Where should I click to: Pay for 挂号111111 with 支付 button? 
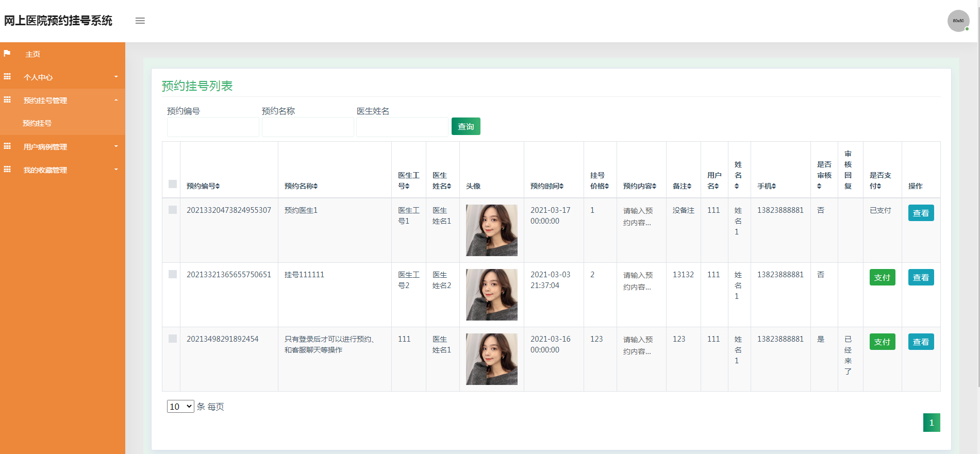(x=882, y=277)
